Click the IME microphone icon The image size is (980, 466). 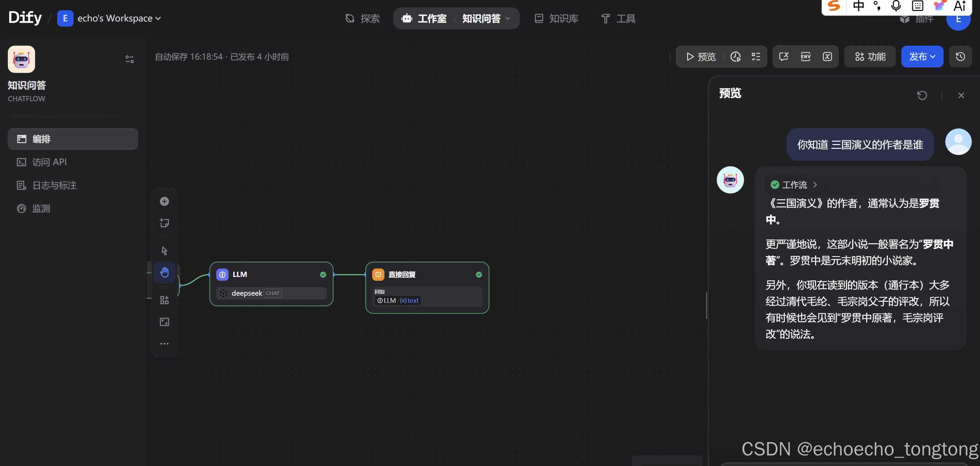896,6
